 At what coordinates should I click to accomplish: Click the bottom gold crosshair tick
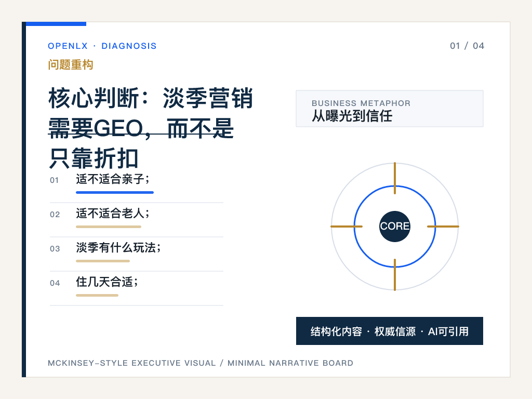tap(395, 274)
